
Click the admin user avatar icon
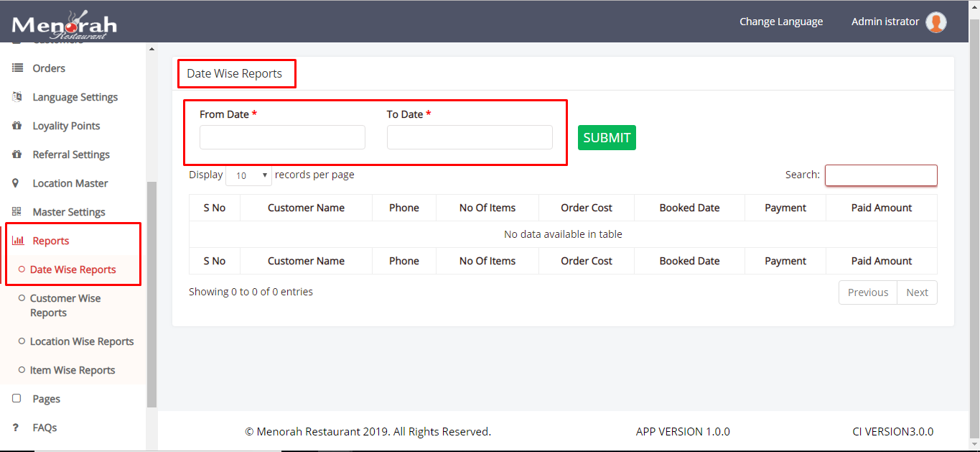coord(935,22)
